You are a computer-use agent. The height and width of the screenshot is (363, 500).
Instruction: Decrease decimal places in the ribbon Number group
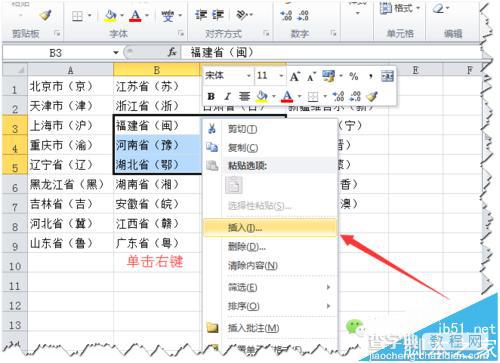pyautogui.click(x=303, y=15)
